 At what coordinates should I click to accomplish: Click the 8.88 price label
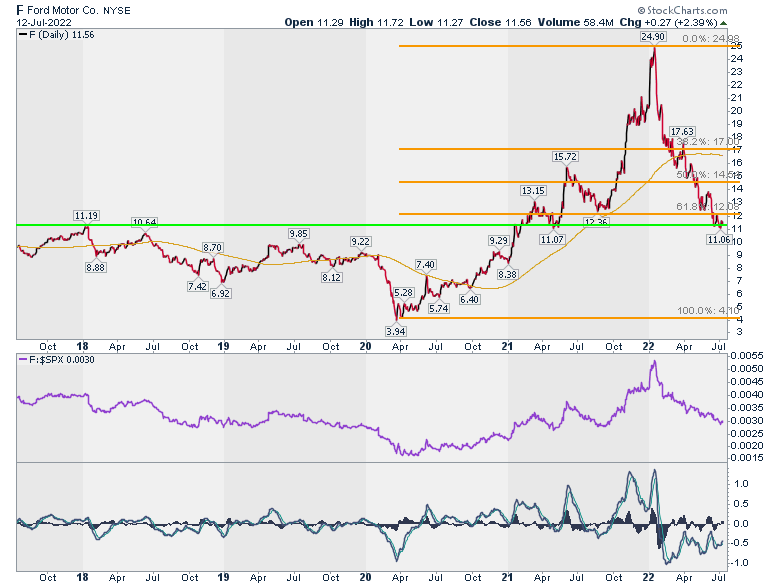[95, 268]
